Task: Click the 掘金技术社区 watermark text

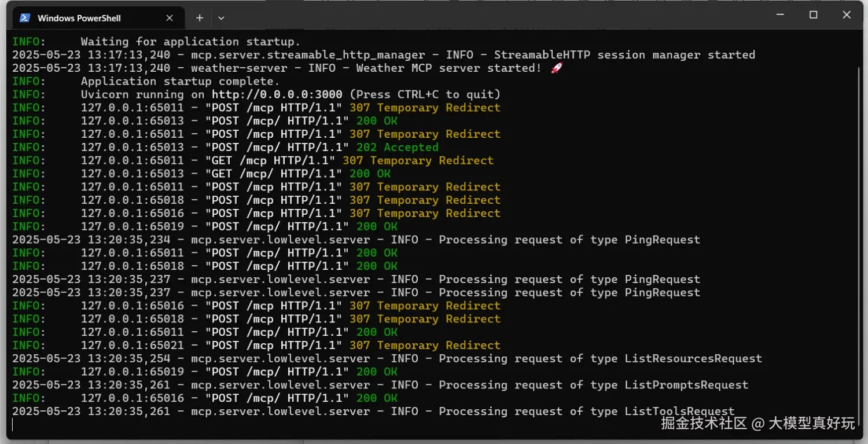Action: (704, 423)
